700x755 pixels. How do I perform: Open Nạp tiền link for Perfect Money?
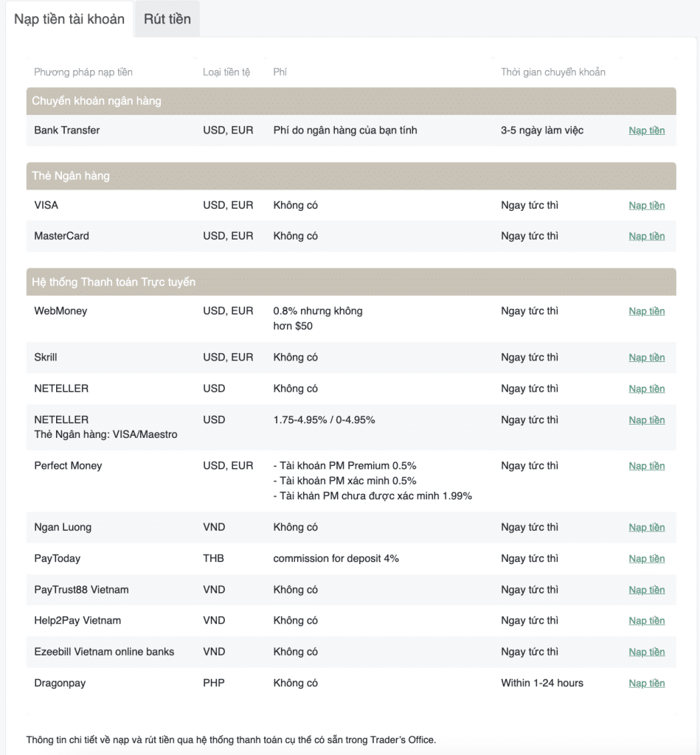coord(646,466)
